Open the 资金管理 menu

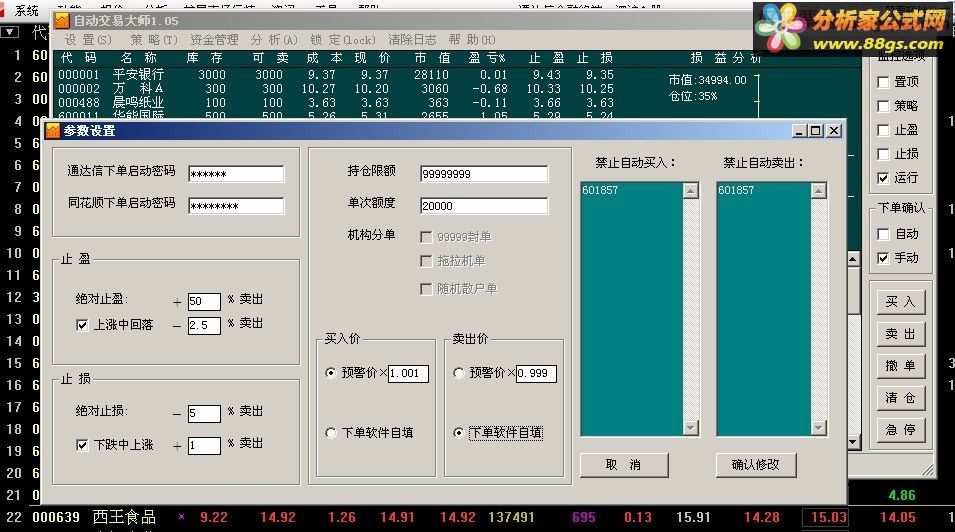coord(214,40)
